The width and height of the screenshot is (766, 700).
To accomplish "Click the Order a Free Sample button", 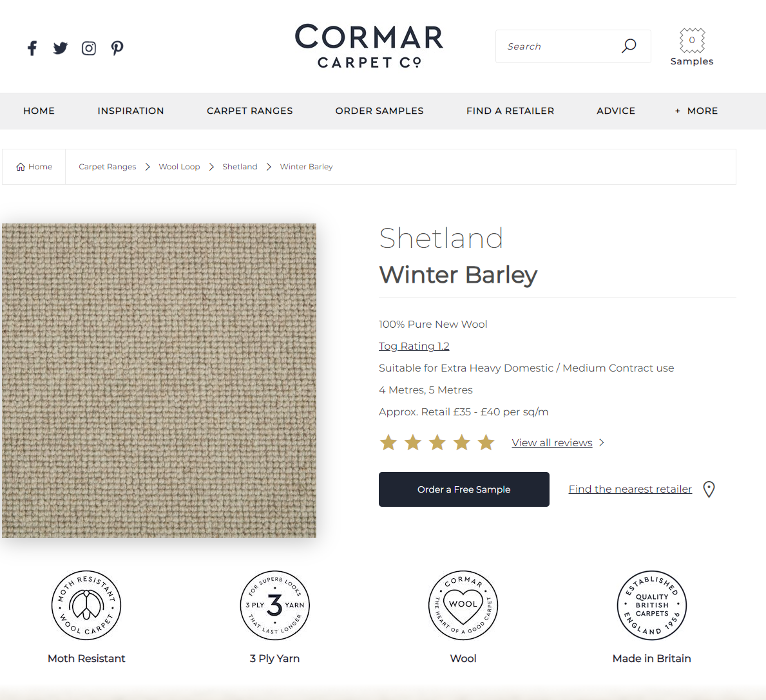I will click(464, 489).
